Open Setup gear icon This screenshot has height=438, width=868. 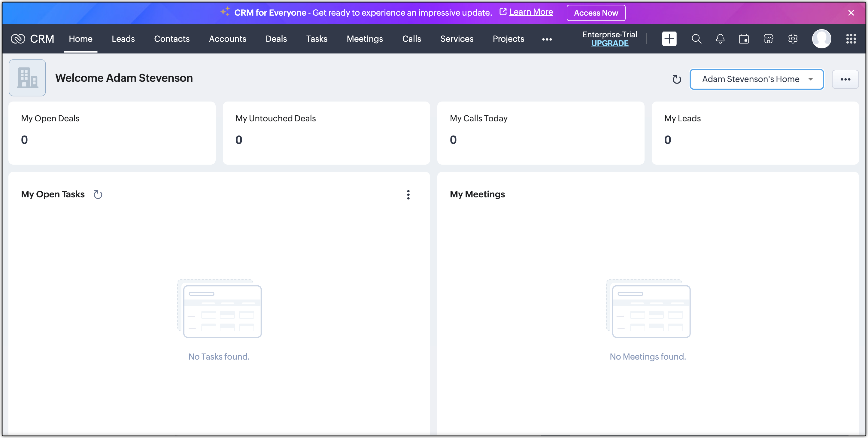793,39
